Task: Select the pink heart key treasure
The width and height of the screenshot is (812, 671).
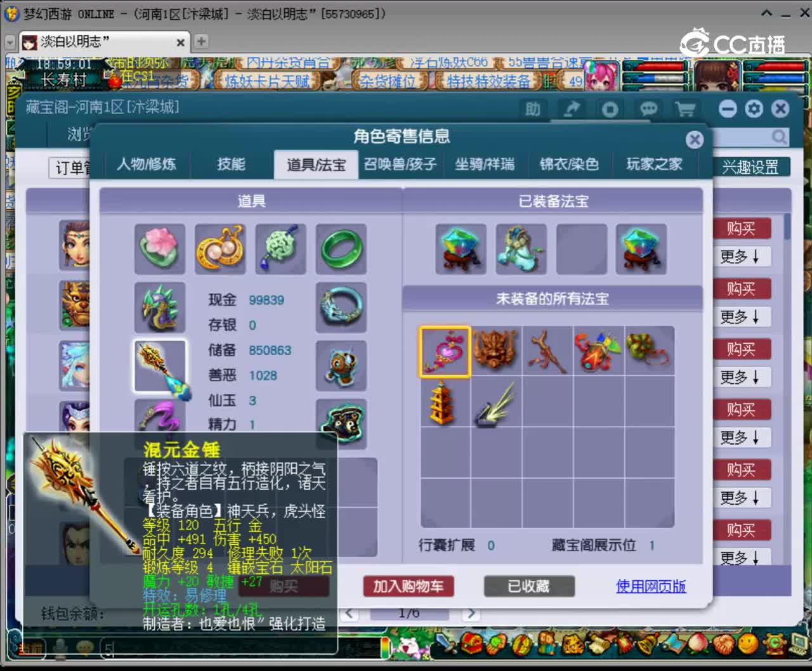Action: pos(445,352)
